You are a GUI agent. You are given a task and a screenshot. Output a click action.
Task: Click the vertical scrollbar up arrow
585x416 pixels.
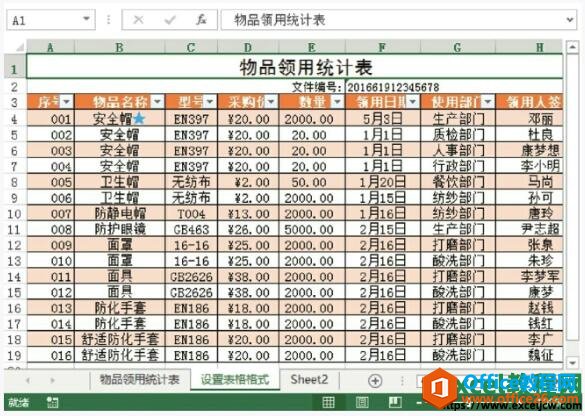[x=572, y=47]
